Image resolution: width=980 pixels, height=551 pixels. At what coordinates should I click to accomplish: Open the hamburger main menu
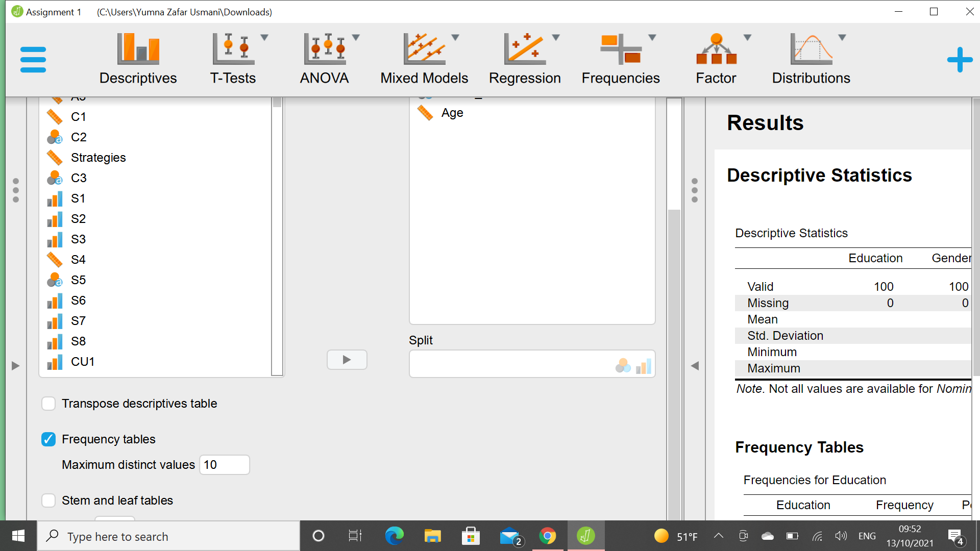pos(32,59)
